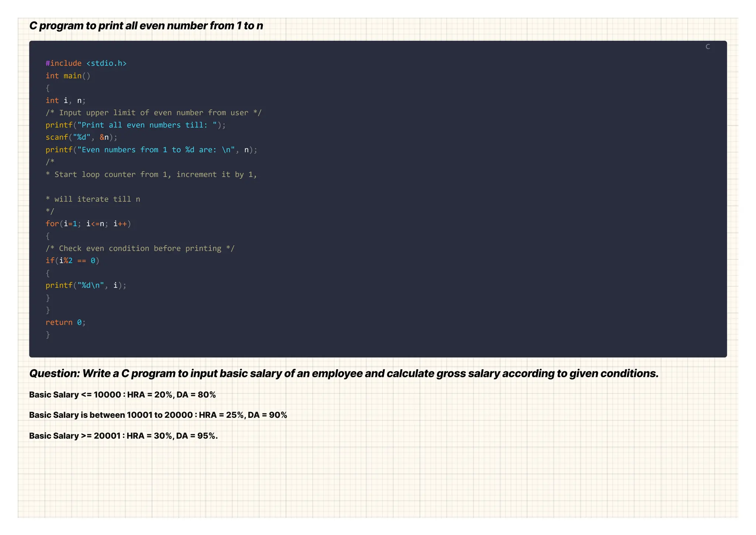The image size is (756, 535).
Task: Click the 'for(i=1; i<=n; i++)' line
Action: tap(88, 224)
